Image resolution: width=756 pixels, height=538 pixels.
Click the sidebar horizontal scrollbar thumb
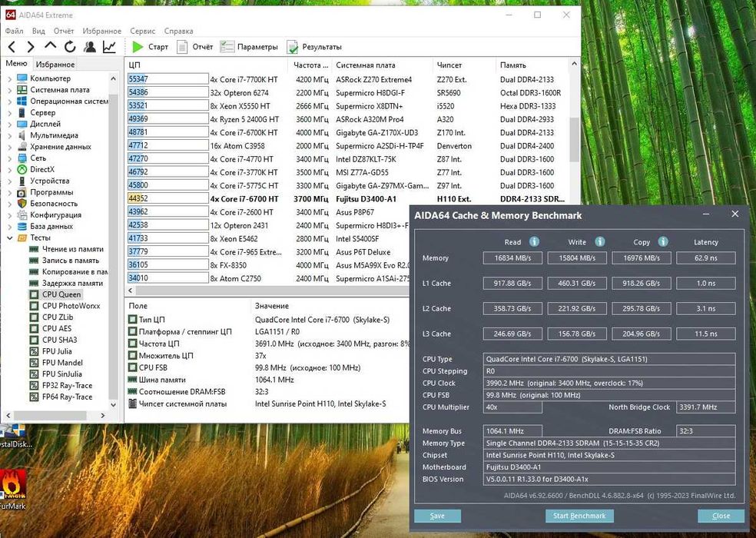(x=50, y=416)
